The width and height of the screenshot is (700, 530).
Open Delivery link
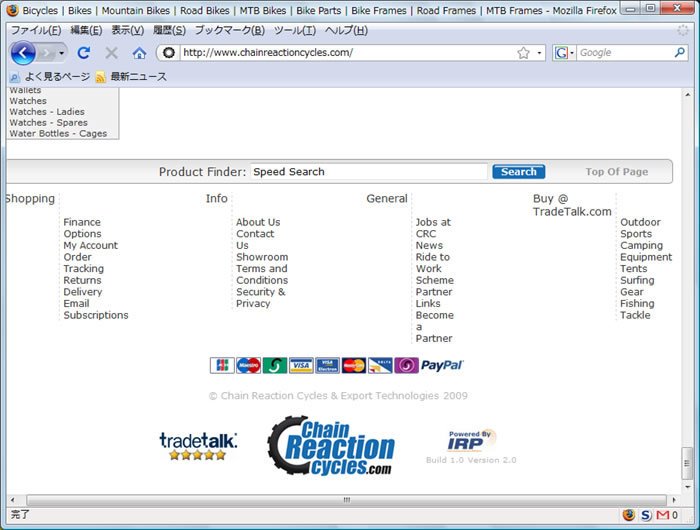tap(83, 292)
